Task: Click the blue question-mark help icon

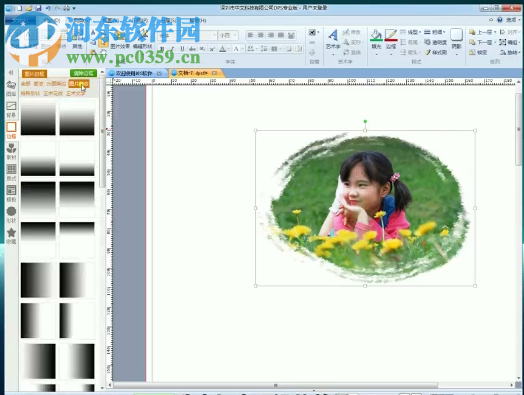Action: point(500,20)
